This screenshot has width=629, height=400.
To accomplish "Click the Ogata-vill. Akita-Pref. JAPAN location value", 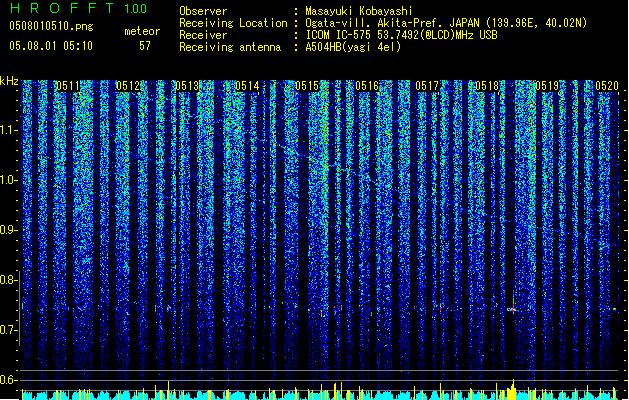I will pyautogui.click(x=446, y=23).
